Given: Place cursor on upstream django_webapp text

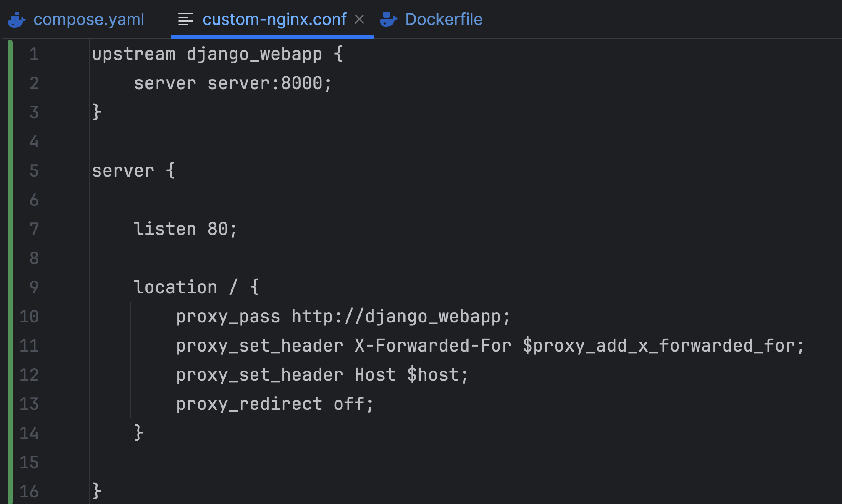Looking at the screenshot, I should [207, 55].
